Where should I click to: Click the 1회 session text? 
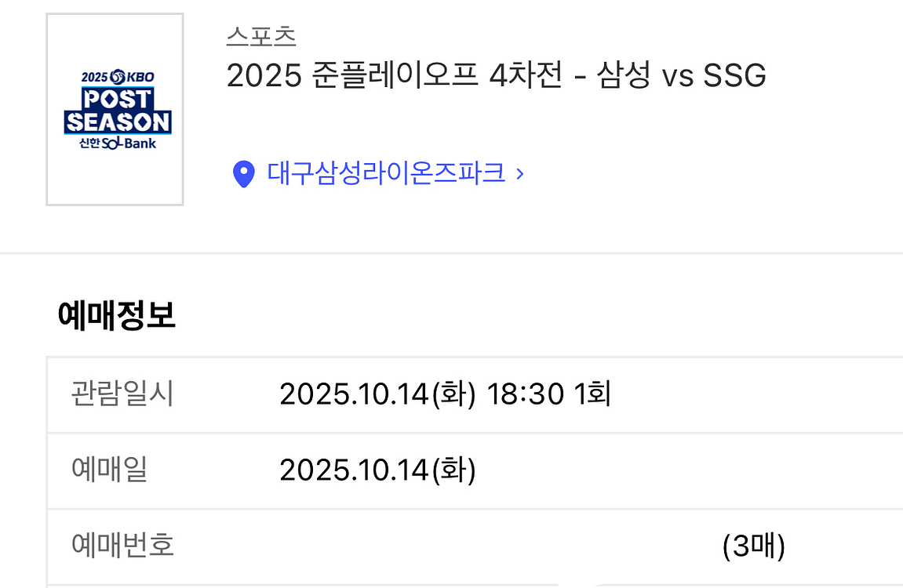coord(592,394)
